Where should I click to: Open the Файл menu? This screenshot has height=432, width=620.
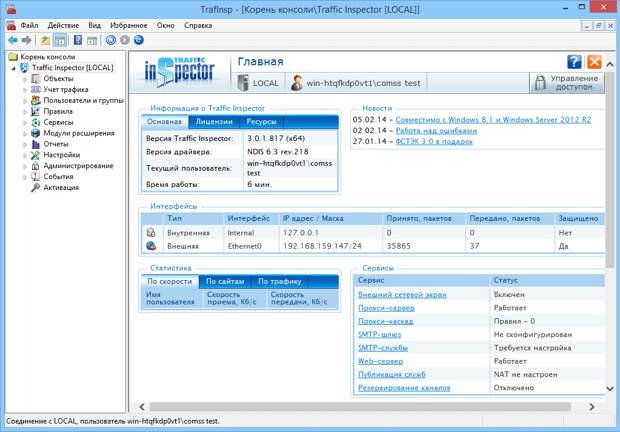point(29,25)
